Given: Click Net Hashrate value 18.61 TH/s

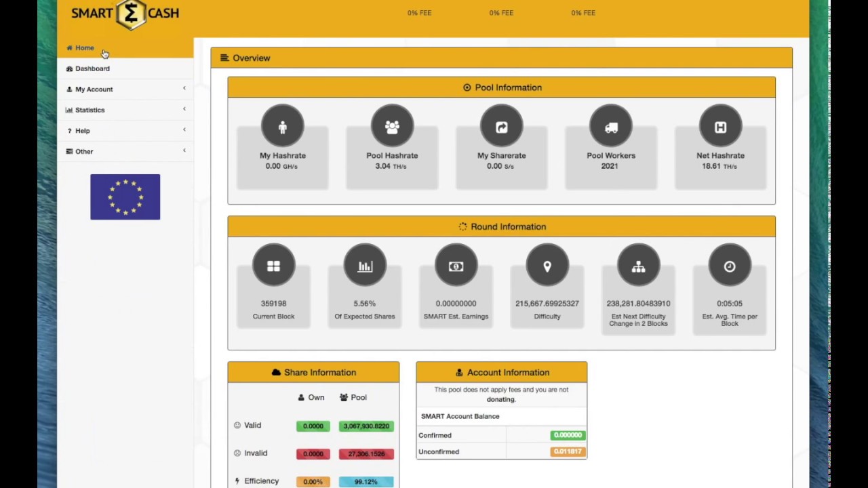Looking at the screenshot, I should (x=720, y=166).
